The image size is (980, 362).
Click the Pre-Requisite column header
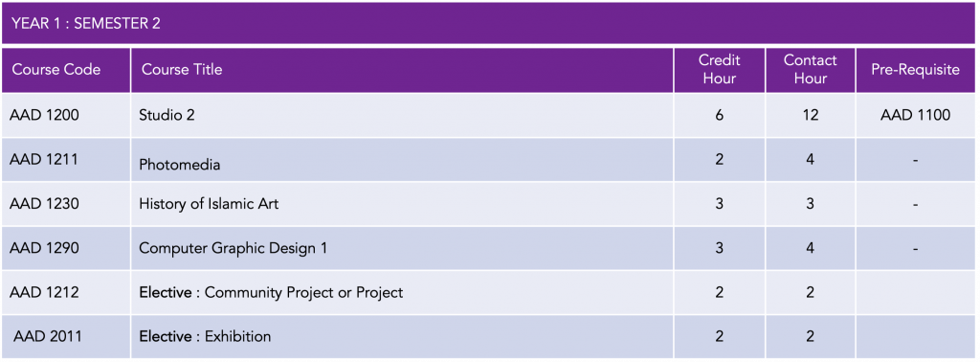click(x=916, y=69)
